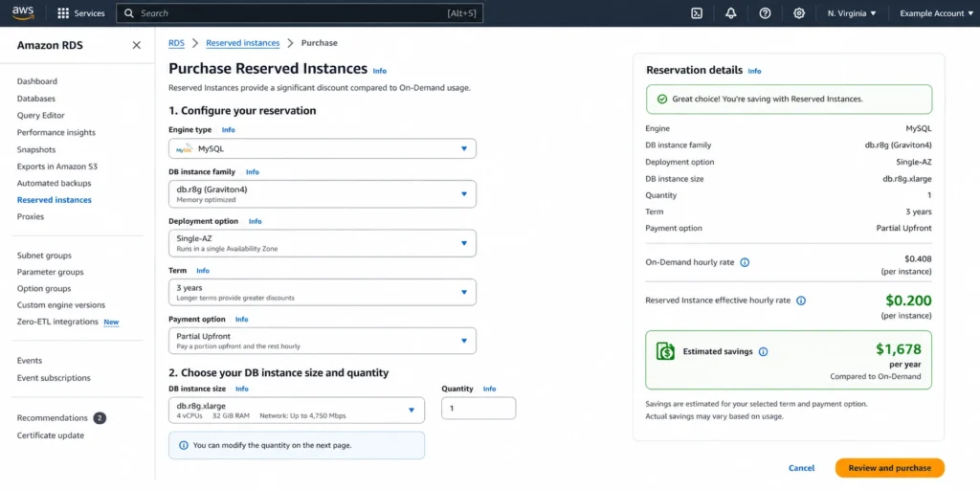Screen dimensions: 980x490
Task: Click Info link beside Reservation details
Action: tap(754, 71)
